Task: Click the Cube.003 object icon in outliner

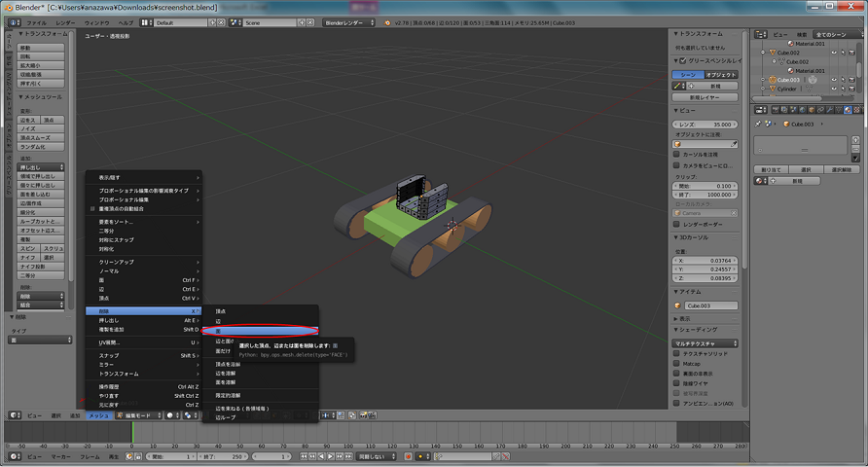Action: 772,80
